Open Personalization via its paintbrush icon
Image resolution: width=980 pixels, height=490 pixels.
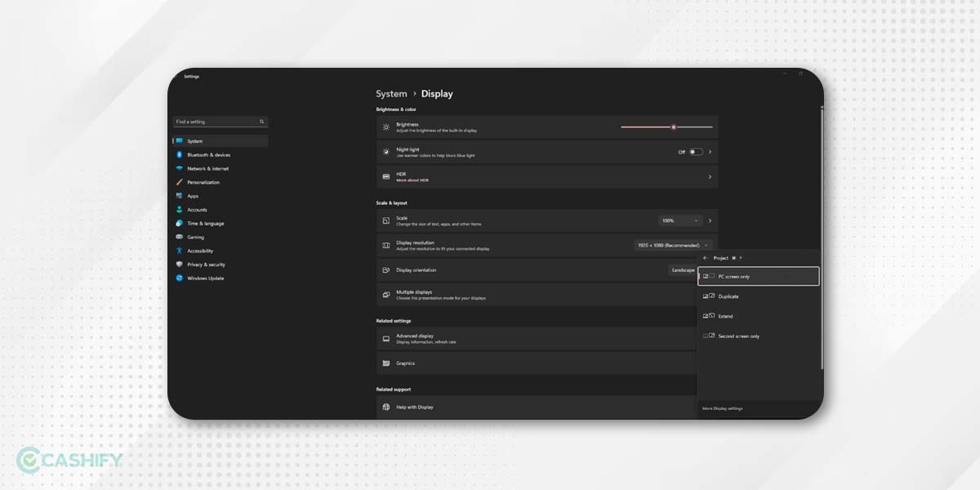click(x=179, y=183)
